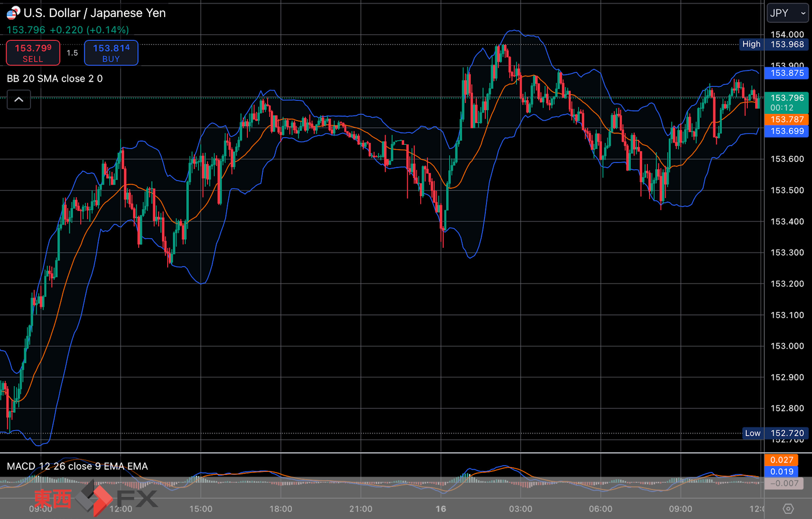Click the 1.5 spread value

coord(72,53)
